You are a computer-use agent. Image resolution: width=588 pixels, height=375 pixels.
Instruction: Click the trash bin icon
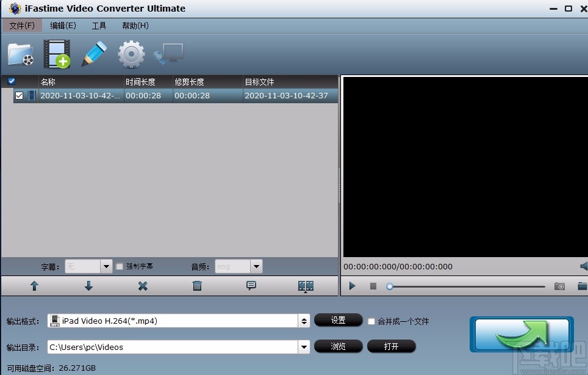coord(196,286)
